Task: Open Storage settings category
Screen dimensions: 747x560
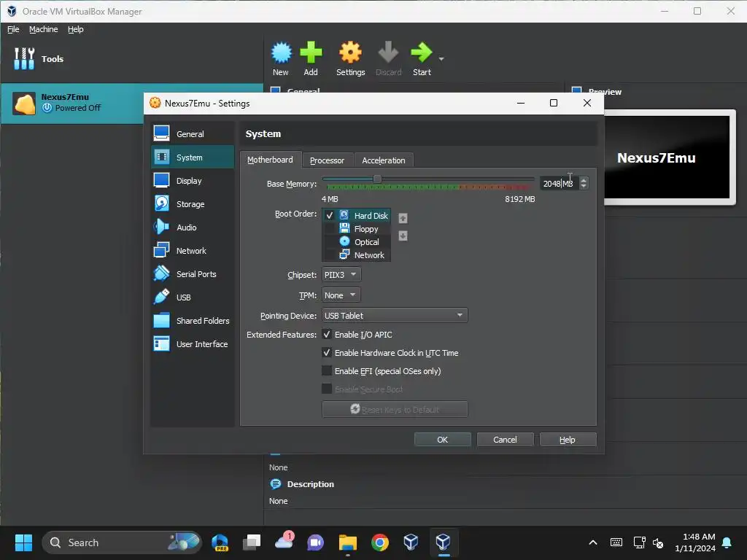Action: [x=193, y=204]
